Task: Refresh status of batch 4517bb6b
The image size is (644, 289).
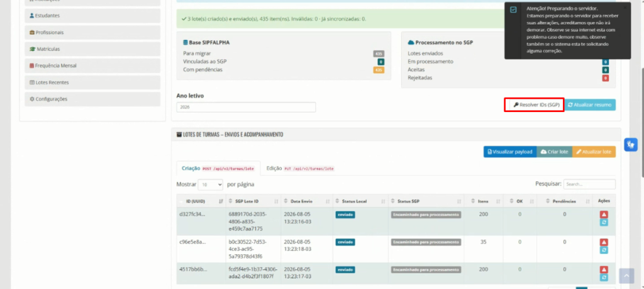Action: click(x=604, y=278)
